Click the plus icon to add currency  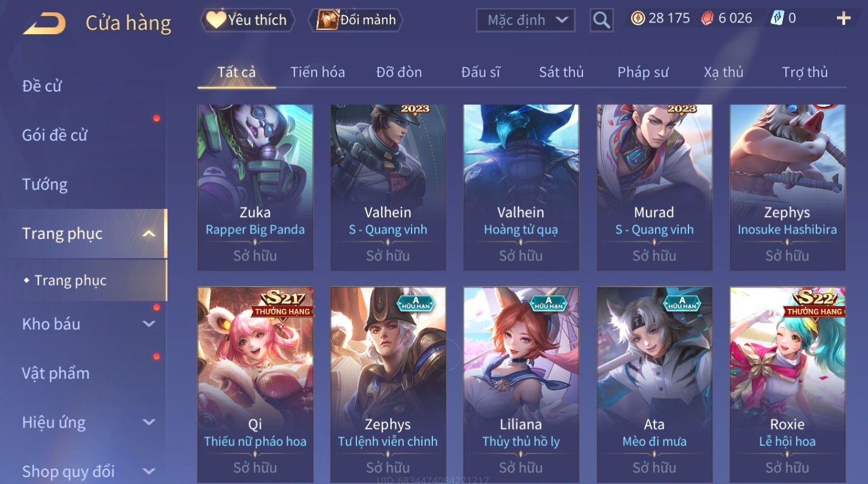click(843, 18)
